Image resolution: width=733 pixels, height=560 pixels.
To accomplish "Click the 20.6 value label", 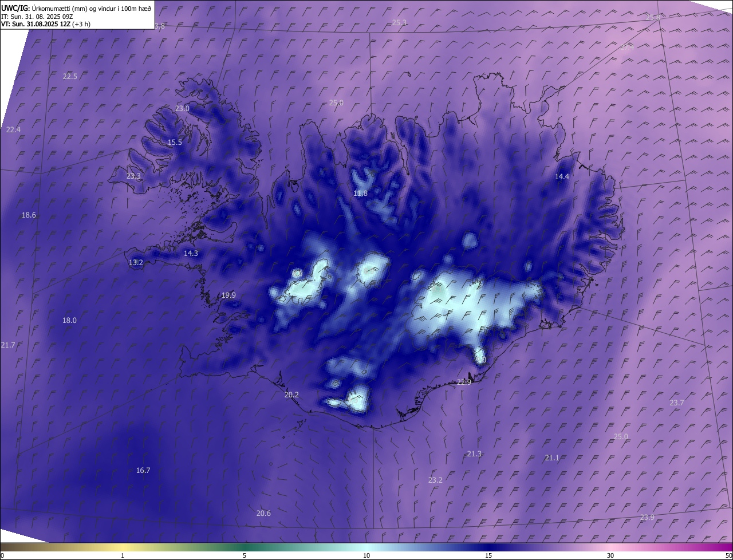I will (x=263, y=513).
